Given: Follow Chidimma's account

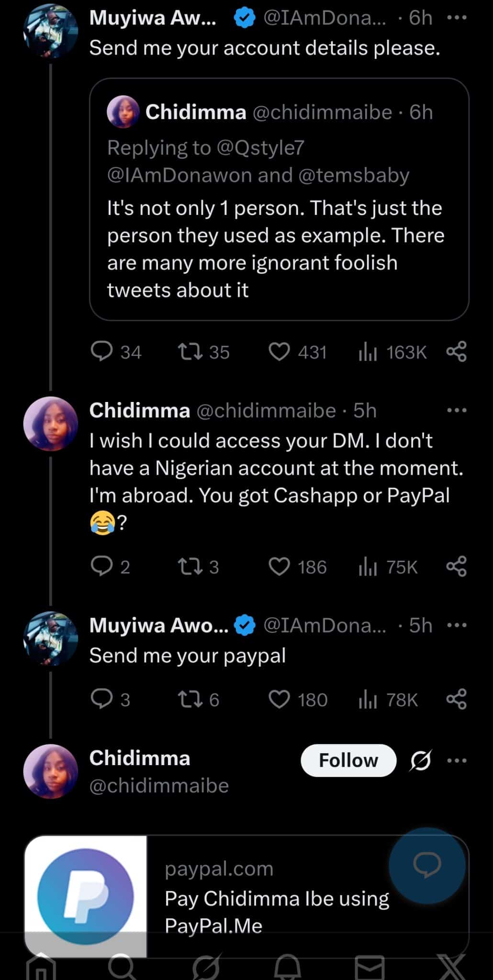Looking at the screenshot, I should 348,760.
